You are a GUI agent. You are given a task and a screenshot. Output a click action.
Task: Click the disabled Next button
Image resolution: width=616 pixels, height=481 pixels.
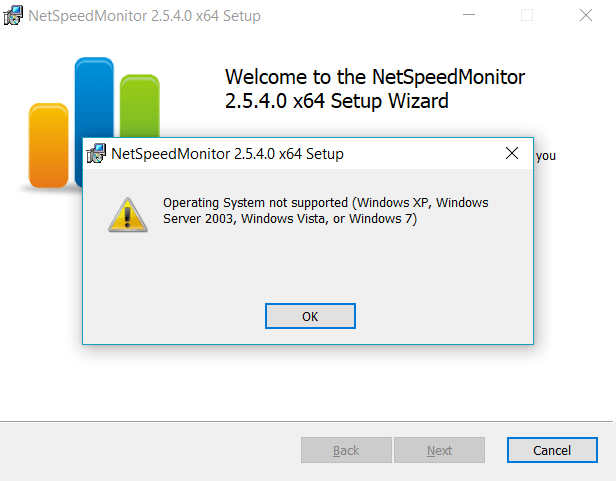pos(439,450)
